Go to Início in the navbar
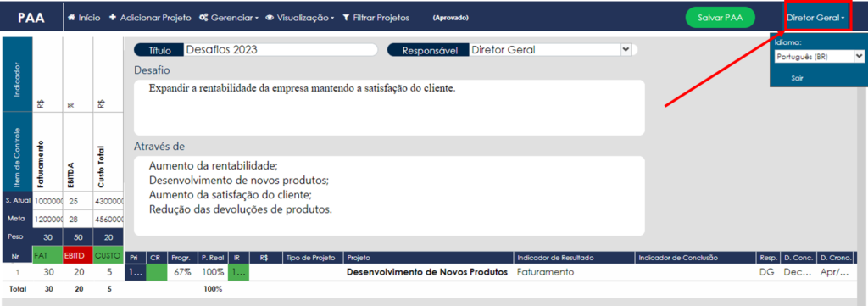 pos(84,18)
